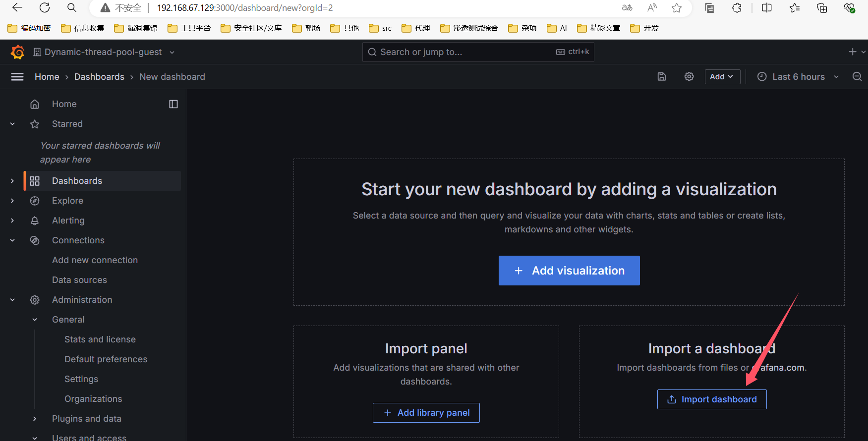The height and width of the screenshot is (441, 868).
Task: Open the Last 6 hours time picker
Action: coord(798,77)
